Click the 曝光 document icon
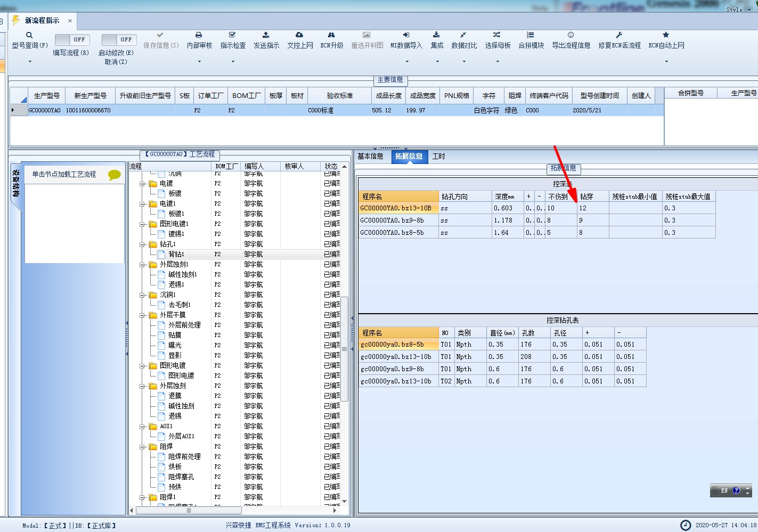Viewport: 758px width, 532px height. coord(161,346)
